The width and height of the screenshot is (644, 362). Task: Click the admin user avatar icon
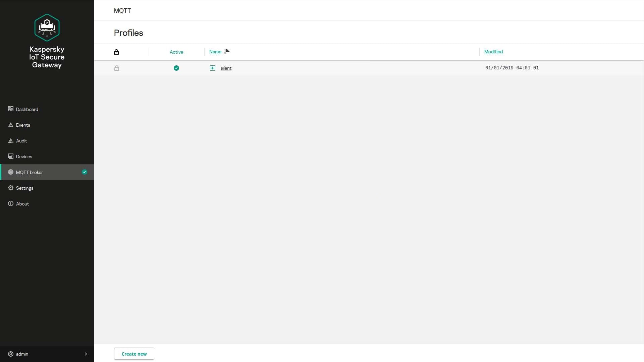pyautogui.click(x=11, y=354)
